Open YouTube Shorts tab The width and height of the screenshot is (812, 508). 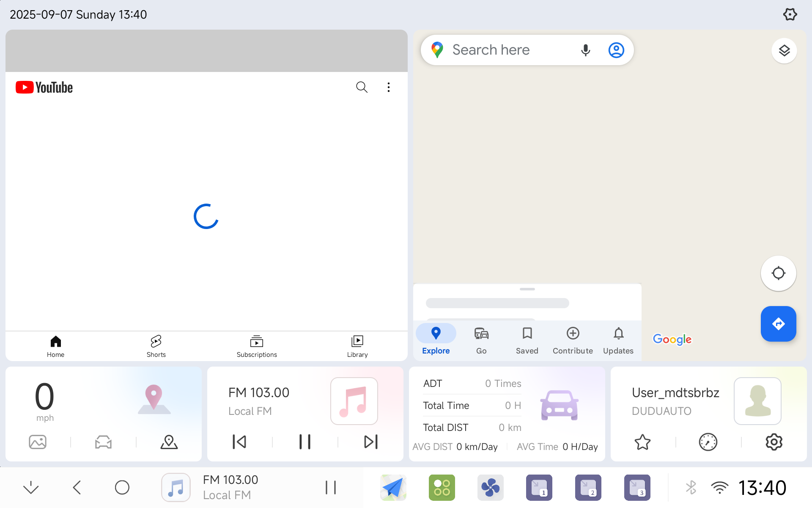click(x=156, y=346)
